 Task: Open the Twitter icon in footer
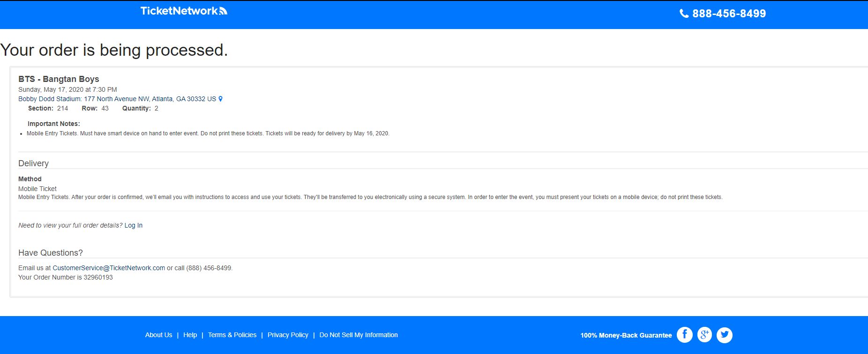pyautogui.click(x=725, y=335)
